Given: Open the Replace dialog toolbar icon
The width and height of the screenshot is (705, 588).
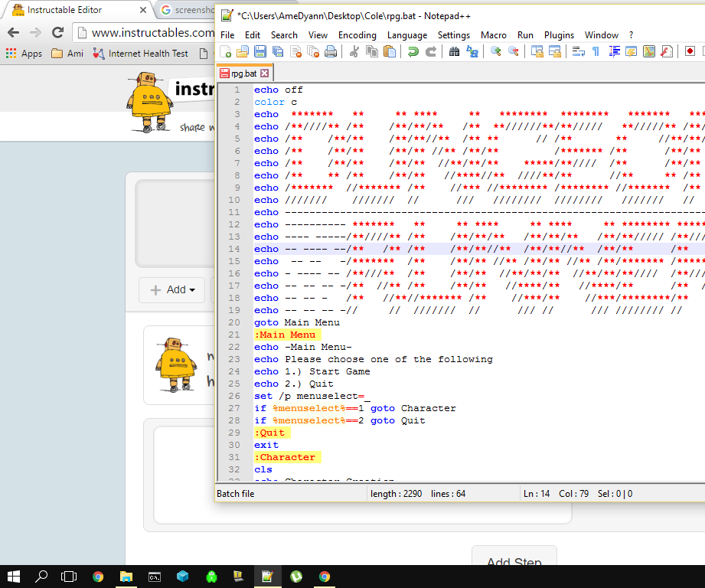Looking at the screenshot, I should pos(472,52).
